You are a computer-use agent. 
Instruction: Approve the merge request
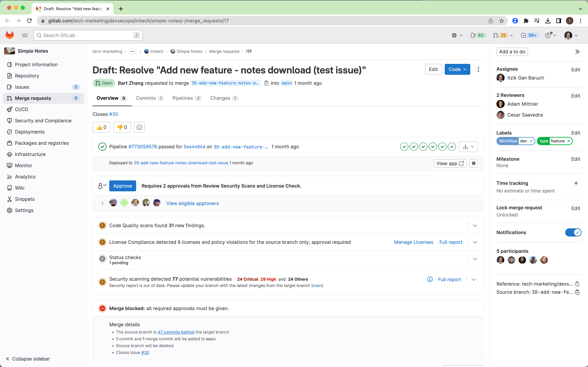pyautogui.click(x=122, y=186)
